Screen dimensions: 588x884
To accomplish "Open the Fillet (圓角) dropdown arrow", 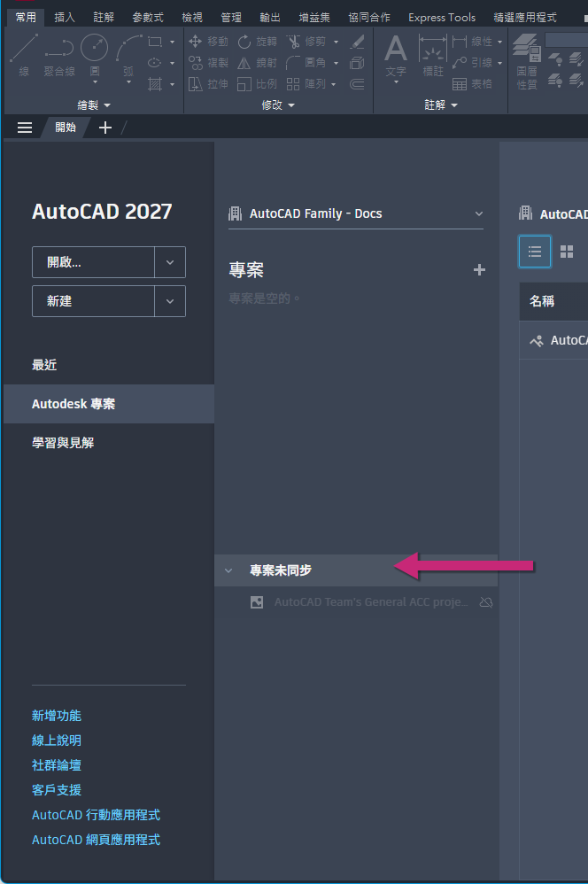I will [336, 63].
